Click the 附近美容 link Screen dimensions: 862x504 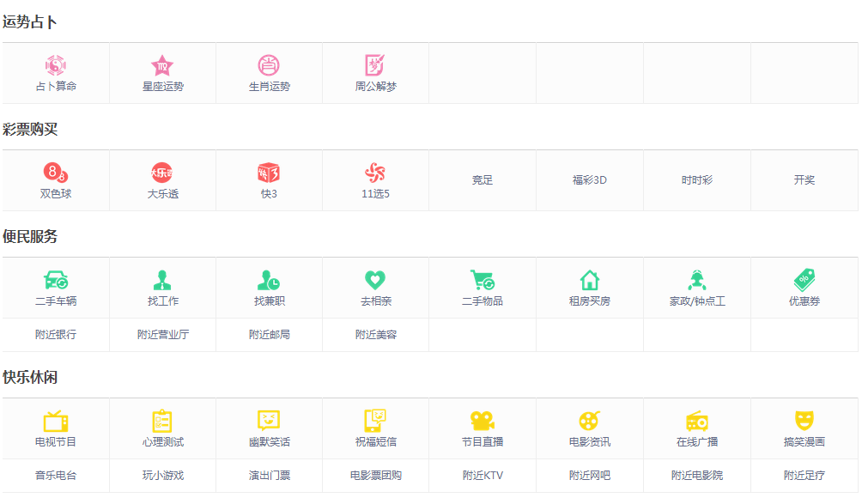coord(375,334)
